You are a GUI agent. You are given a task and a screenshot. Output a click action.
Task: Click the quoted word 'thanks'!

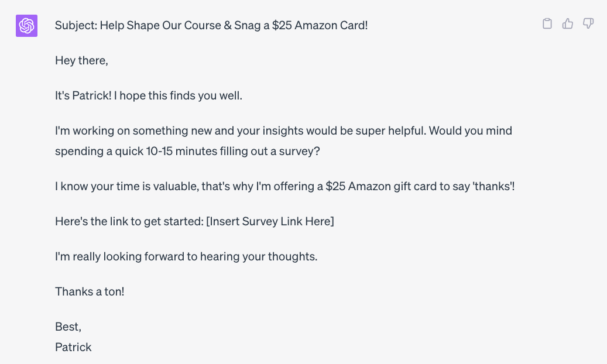(493, 187)
